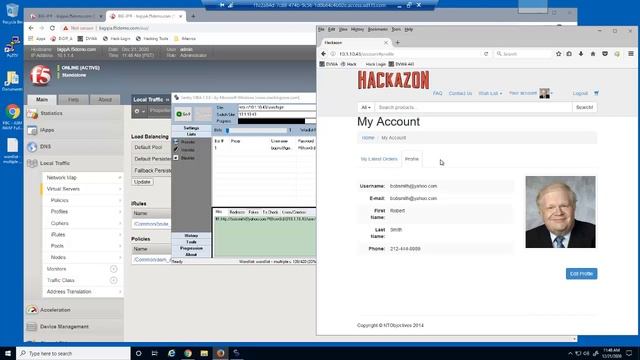Open the Hackazon shopping cart icon
This screenshot has width=640, height=360.
coord(596,93)
